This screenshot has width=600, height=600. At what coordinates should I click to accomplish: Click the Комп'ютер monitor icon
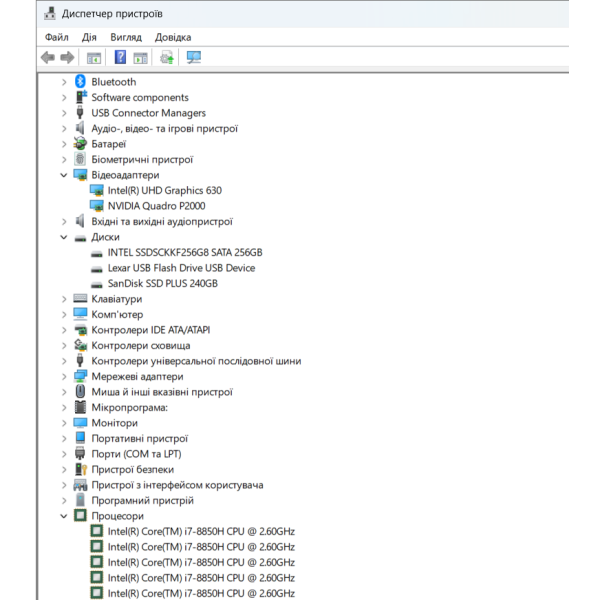[80, 314]
